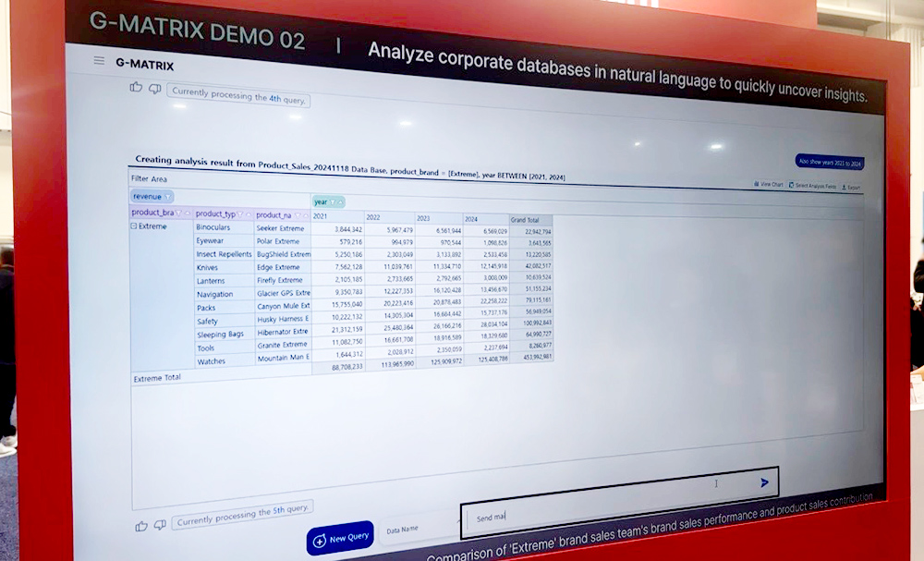
Task: Select the Navigation product type cell
Action: (x=224, y=294)
